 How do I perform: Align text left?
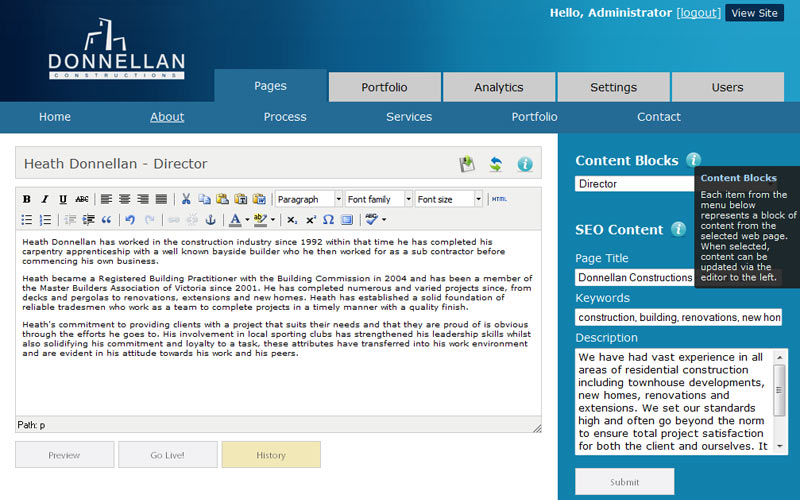pos(106,199)
